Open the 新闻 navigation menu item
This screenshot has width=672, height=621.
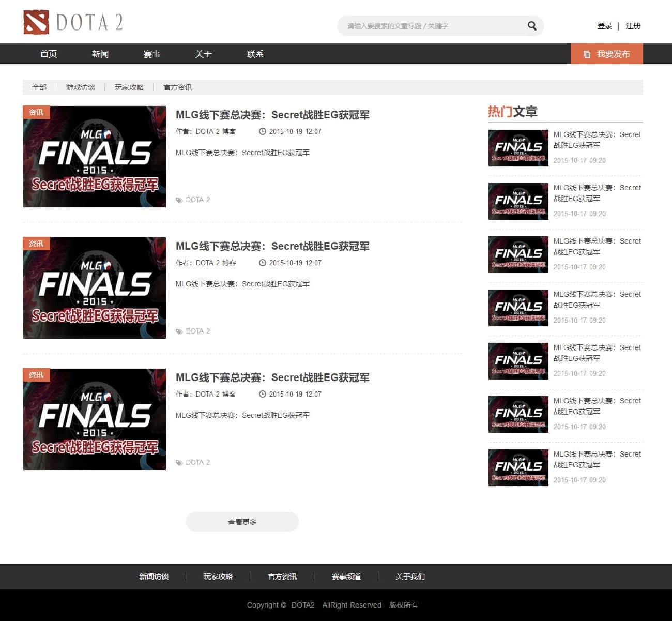click(100, 54)
